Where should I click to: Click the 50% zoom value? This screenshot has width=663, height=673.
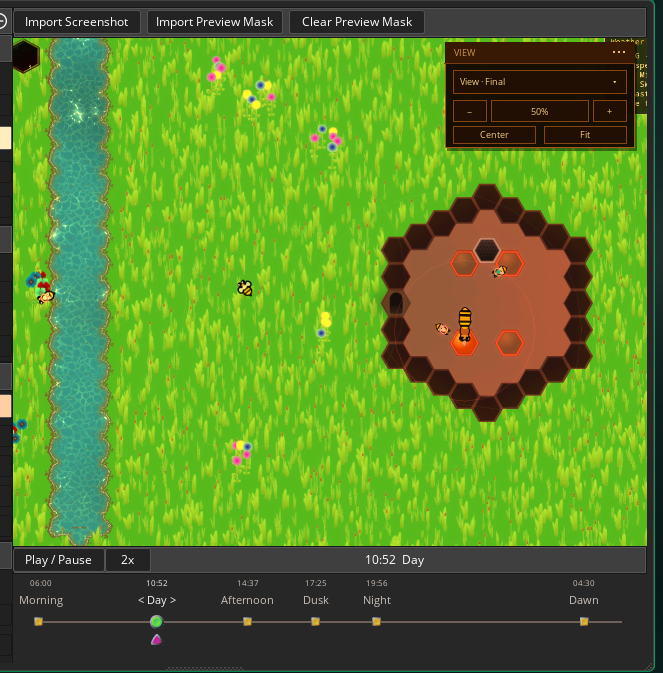pos(539,112)
